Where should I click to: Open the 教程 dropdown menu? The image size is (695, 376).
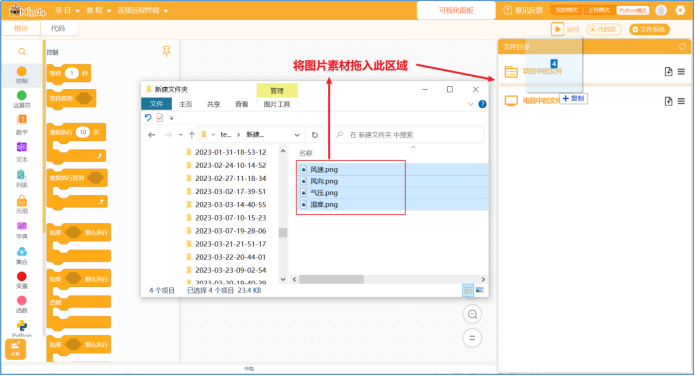98,10
